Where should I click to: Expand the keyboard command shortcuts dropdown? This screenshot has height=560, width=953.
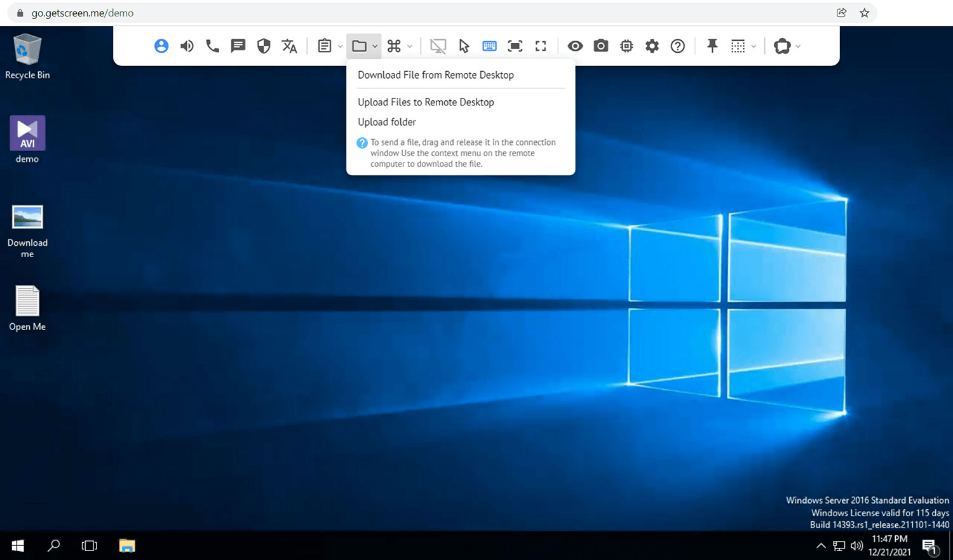409,46
